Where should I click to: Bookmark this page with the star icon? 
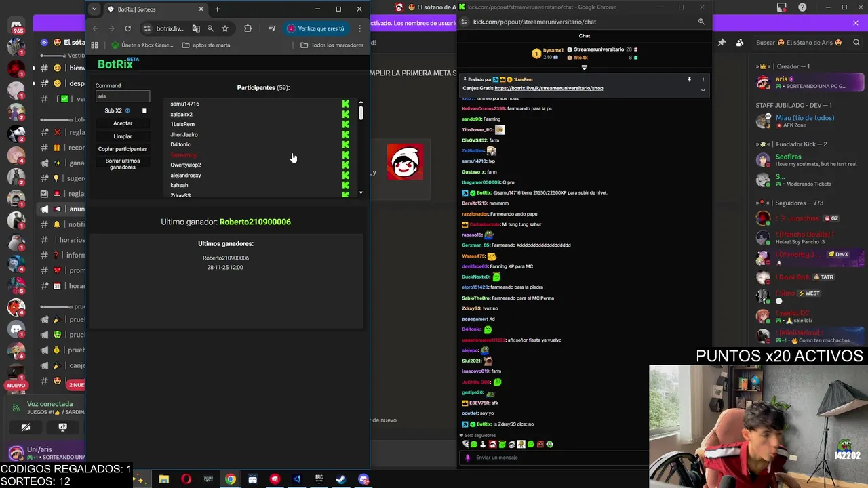pyautogui.click(x=225, y=28)
